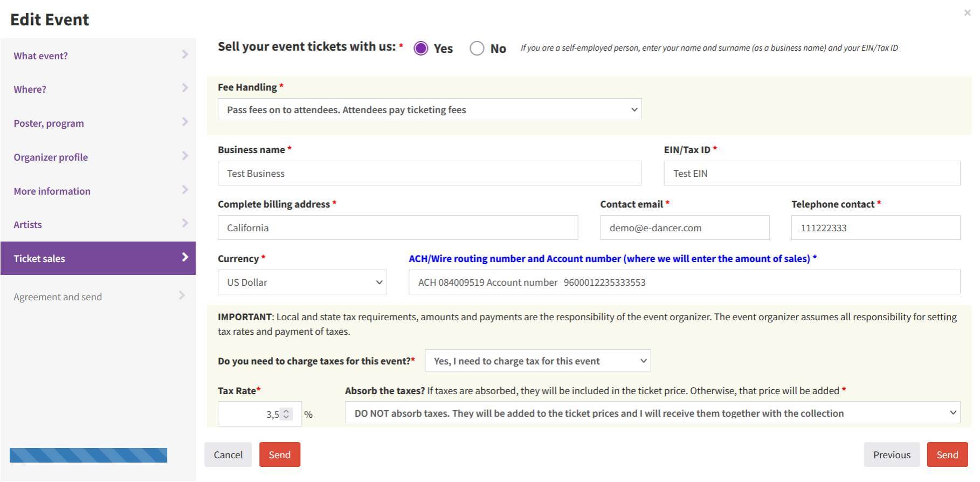Click the Contact email field
980x482 pixels.
pos(685,228)
